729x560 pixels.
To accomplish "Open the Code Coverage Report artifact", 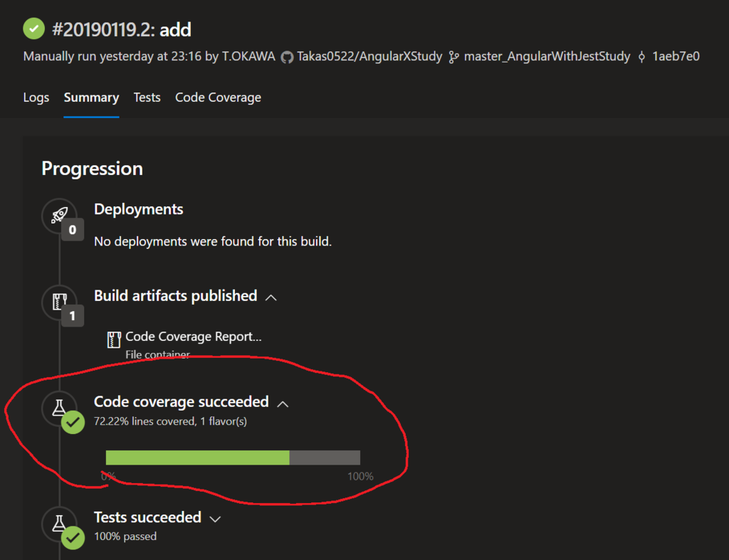I will (x=194, y=337).
